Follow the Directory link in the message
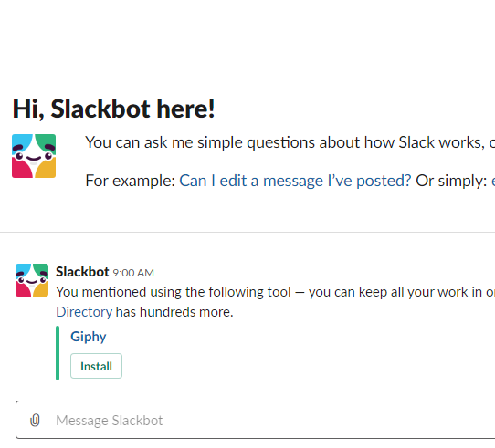The height and width of the screenshot is (448, 495). [84, 312]
